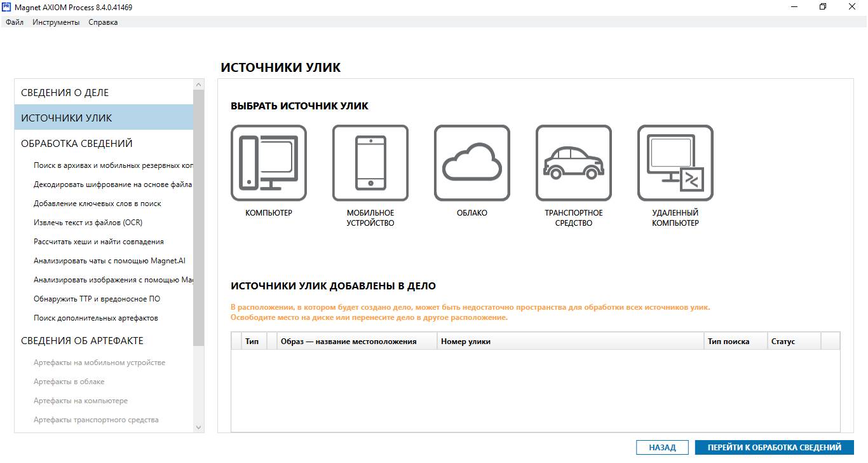This screenshot has width=868, height=463.
Task: Open Поиск дополнительных артефактов
Action: (96, 318)
